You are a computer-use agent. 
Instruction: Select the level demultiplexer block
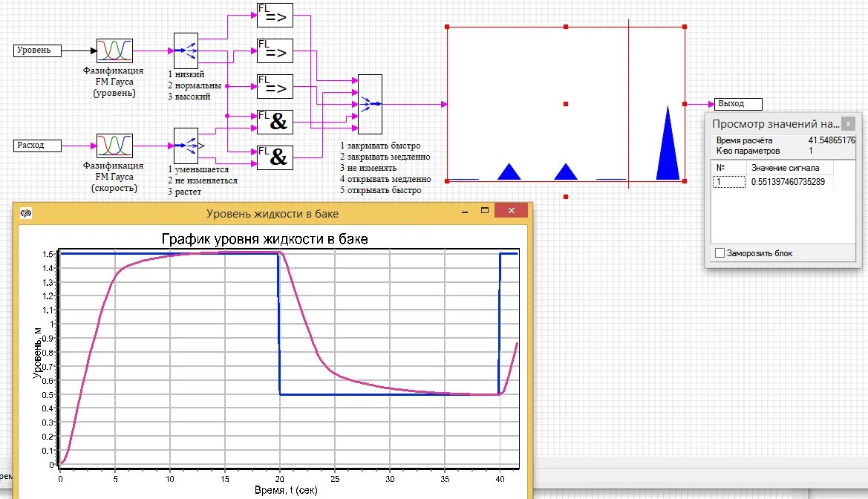click(x=186, y=51)
